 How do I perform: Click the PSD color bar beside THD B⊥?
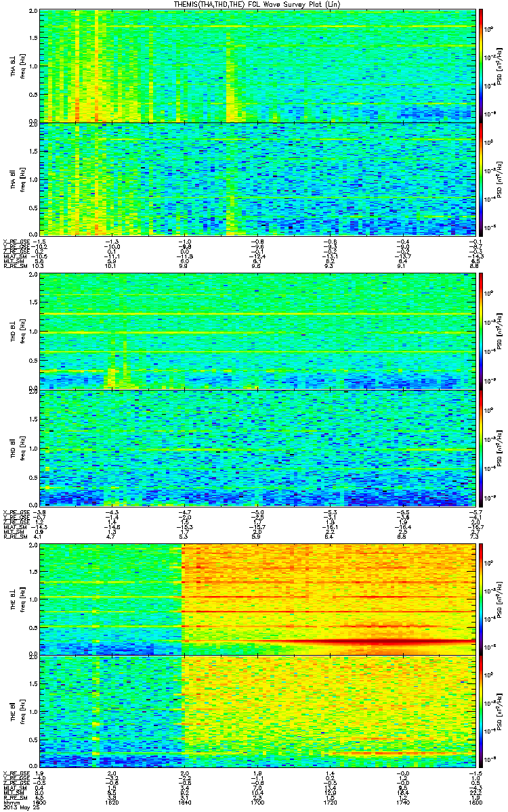pos(481,332)
